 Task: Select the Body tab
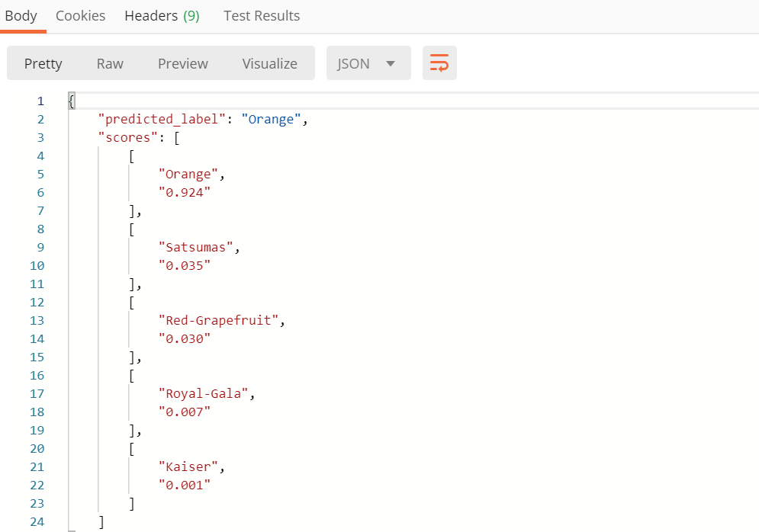pyautogui.click(x=21, y=15)
